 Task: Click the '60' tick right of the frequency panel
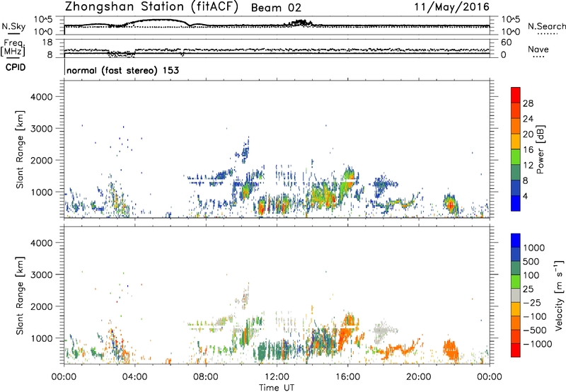pyautogui.click(x=506, y=42)
